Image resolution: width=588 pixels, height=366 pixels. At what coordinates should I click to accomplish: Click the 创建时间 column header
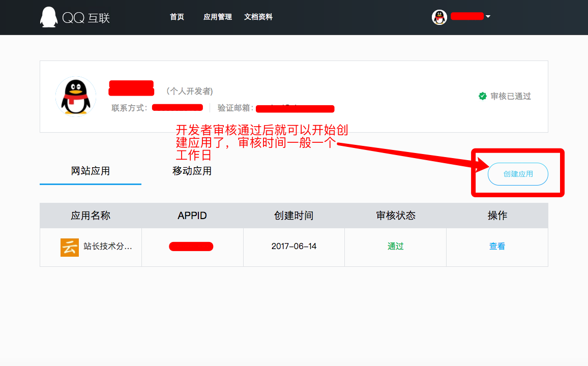[293, 216]
